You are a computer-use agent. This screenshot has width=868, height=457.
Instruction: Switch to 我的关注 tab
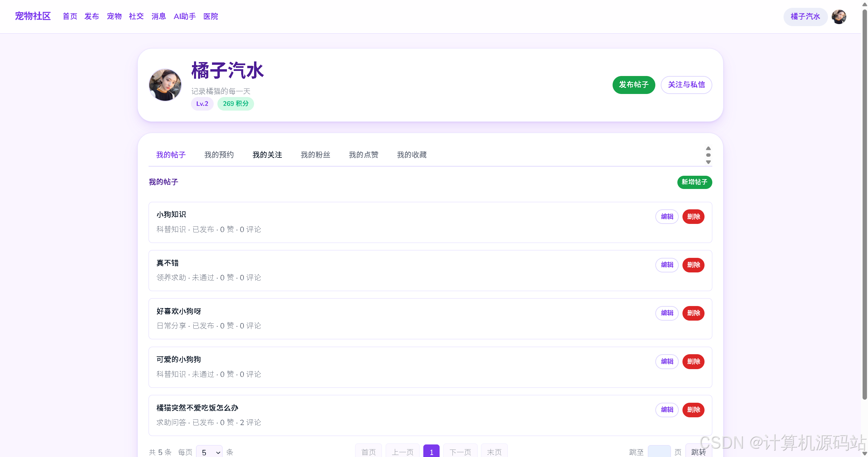267,155
